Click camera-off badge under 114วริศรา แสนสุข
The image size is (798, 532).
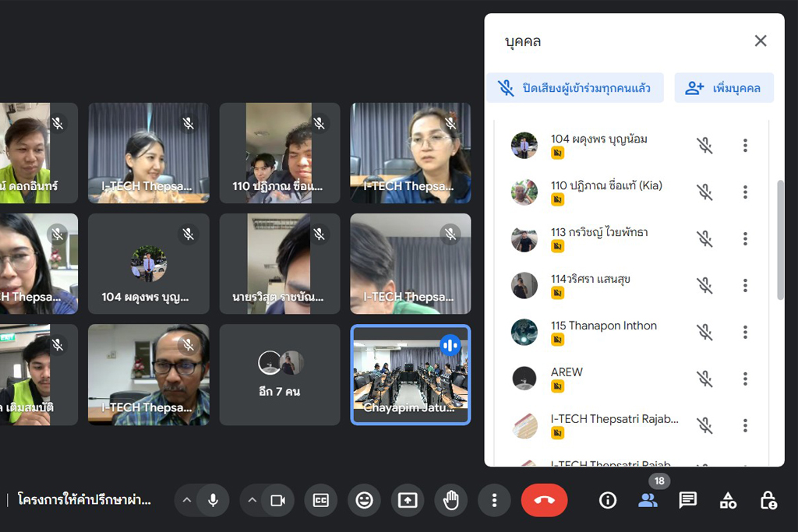[x=558, y=293]
